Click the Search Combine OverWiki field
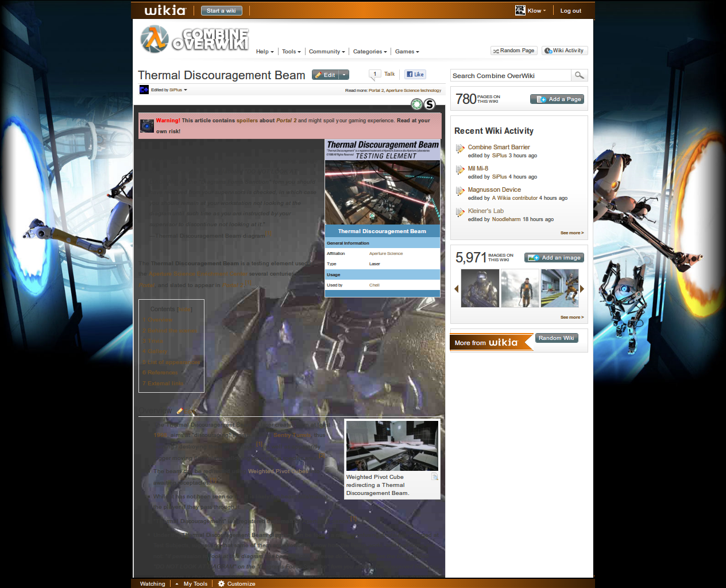The width and height of the screenshot is (726, 588). (x=511, y=75)
